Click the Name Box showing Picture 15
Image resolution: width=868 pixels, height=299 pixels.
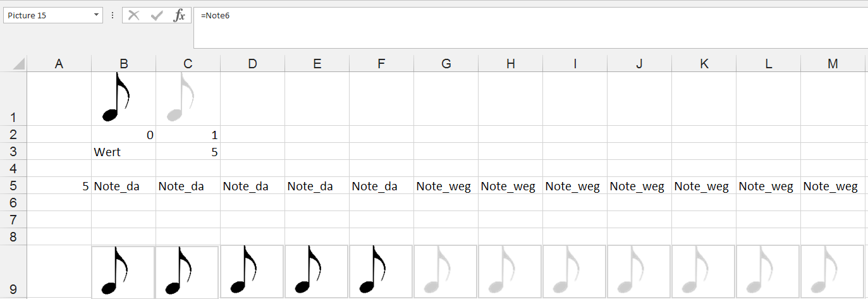coord(47,16)
